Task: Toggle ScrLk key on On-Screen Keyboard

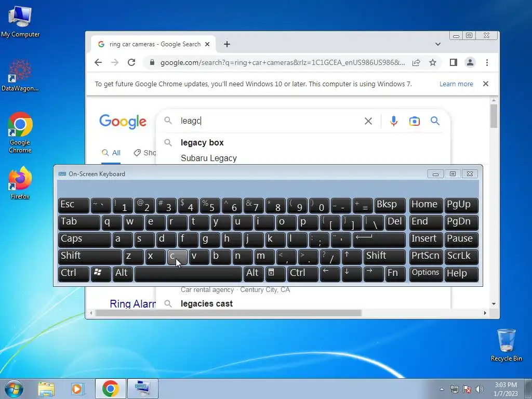Action: tap(461, 256)
